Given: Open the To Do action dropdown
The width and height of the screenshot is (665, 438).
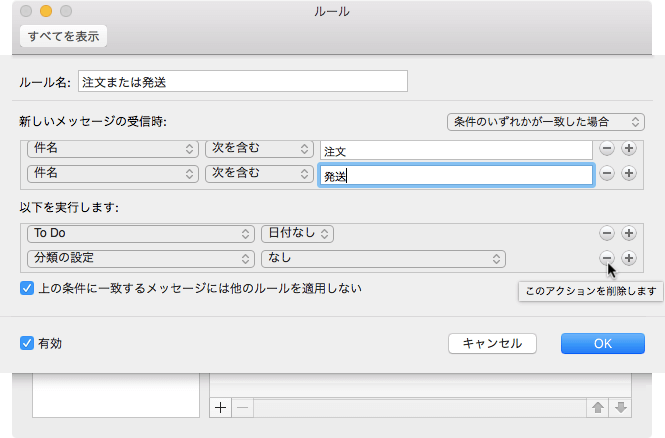Looking at the screenshot, I should coord(140,233).
